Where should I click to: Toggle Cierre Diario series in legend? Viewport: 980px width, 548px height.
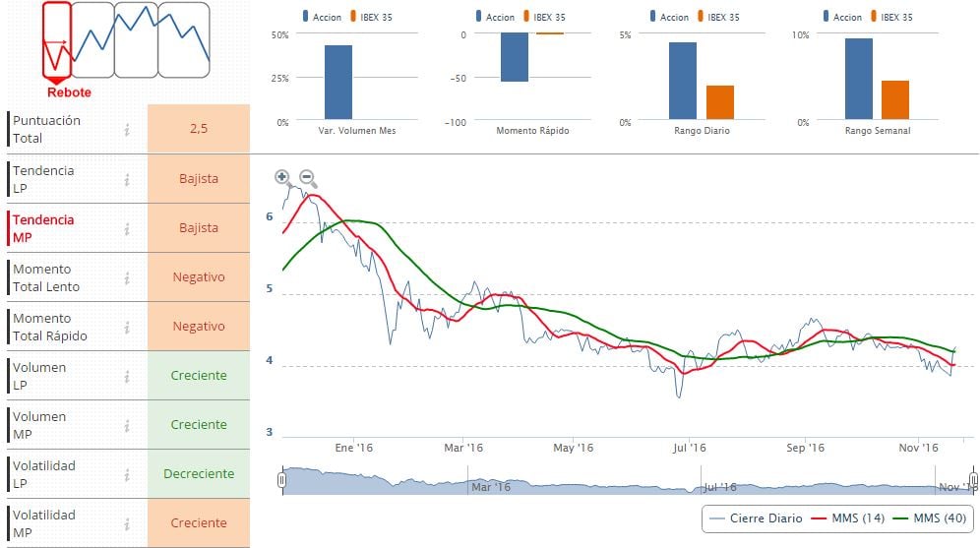pos(755,518)
